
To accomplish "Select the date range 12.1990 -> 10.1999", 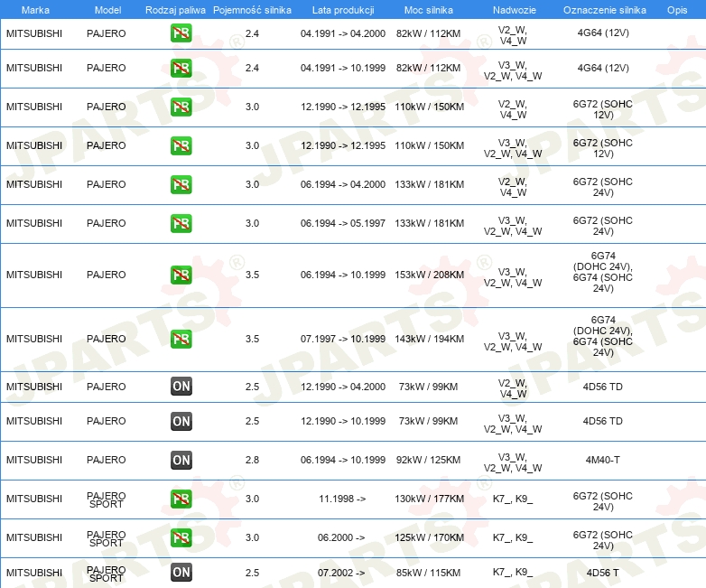I will coord(343,421).
